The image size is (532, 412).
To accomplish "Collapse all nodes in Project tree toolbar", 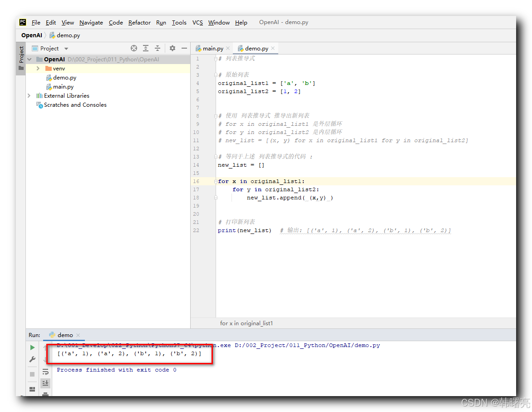I will (x=157, y=48).
